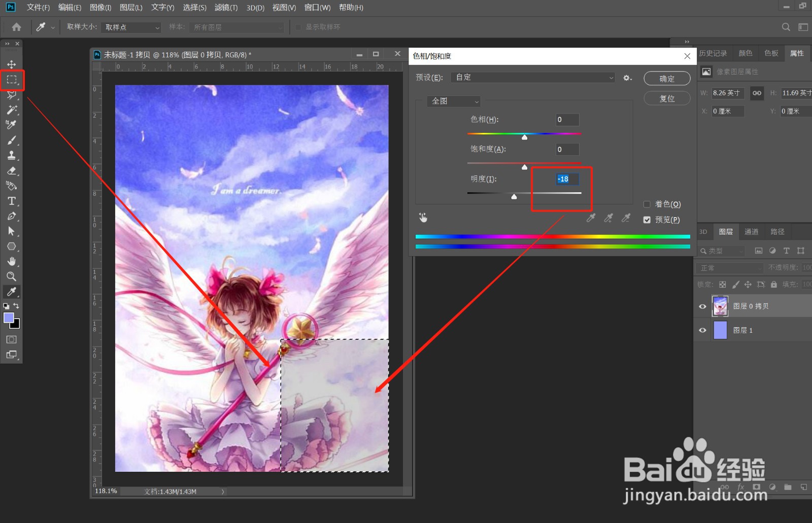The image size is (812, 523).
Task: Open the layer filter type dropdown 类型
Action: pos(721,251)
